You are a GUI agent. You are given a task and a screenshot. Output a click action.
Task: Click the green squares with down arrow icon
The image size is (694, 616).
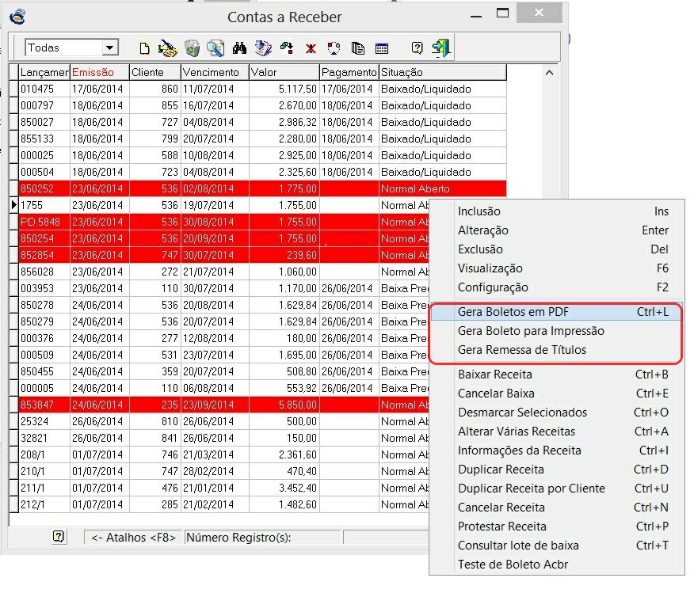click(287, 48)
